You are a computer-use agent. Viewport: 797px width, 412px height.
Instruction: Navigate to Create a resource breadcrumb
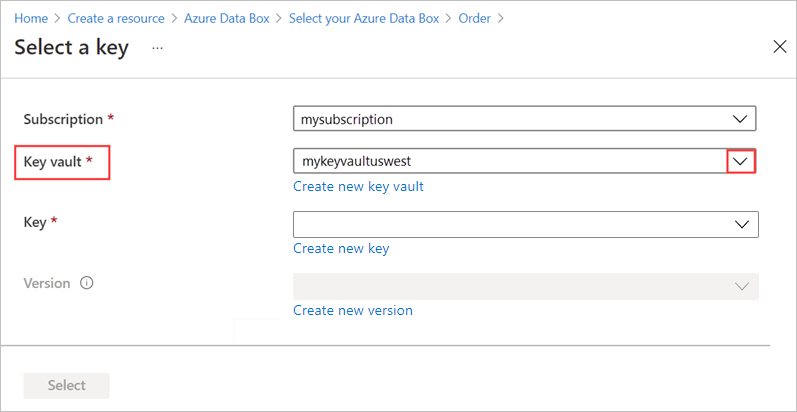pyautogui.click(x=116, y=18)
